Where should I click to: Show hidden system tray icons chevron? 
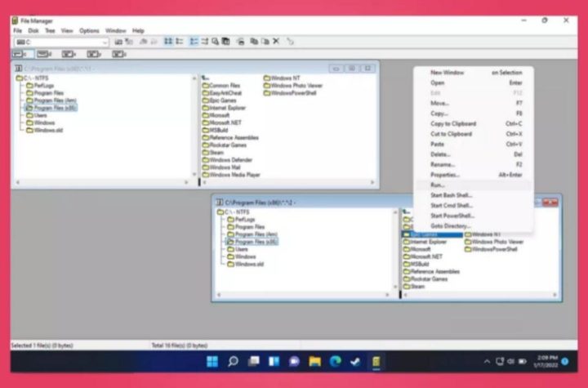488,361
